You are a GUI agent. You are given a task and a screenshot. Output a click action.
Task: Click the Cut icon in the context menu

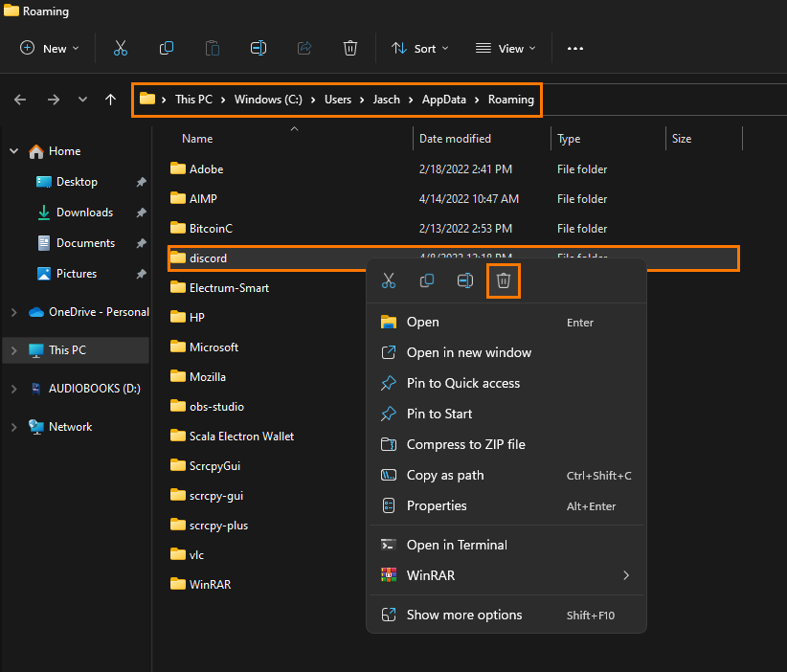(389, 280)
